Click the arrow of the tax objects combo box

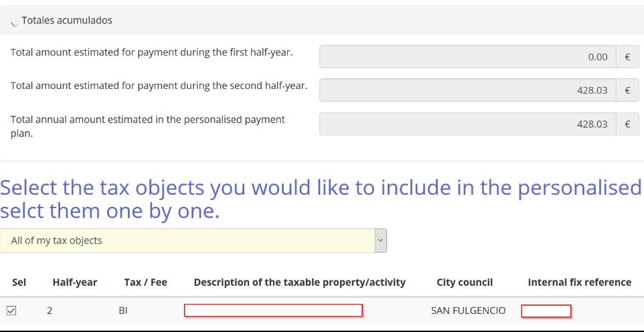(380, 241)
